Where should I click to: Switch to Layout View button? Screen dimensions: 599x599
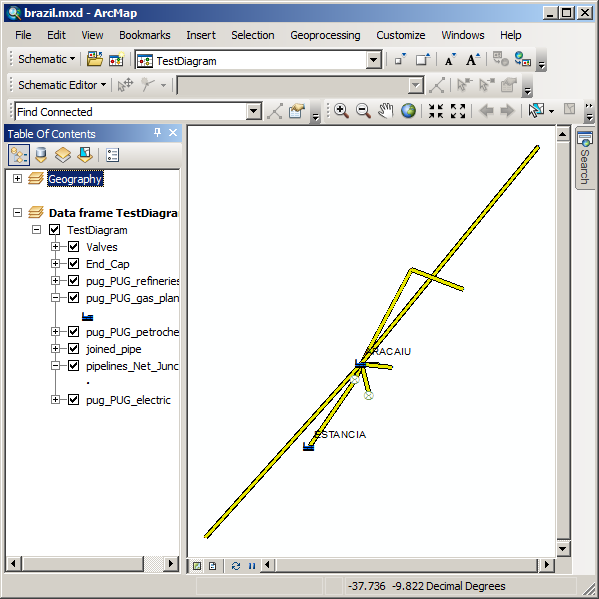click(x=213, y=566)
